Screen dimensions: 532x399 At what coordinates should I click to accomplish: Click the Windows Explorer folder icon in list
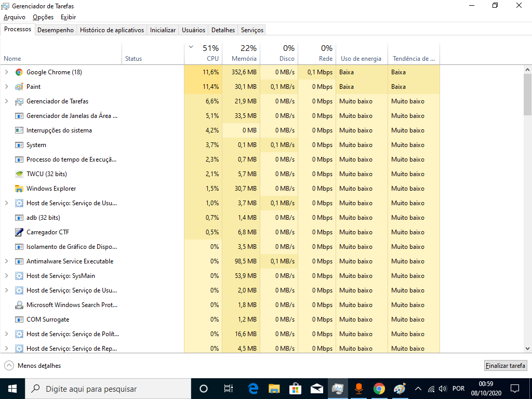pos(19,188)
